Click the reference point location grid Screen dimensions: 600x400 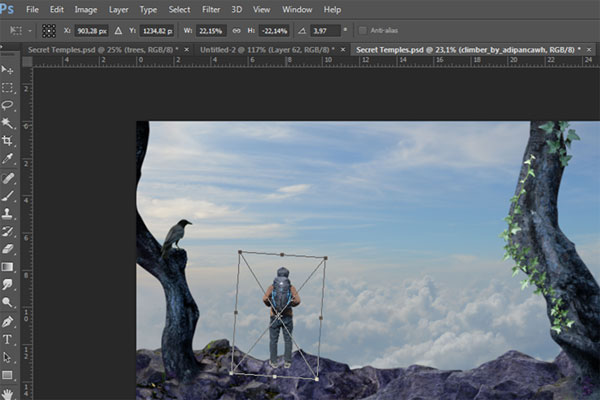[x=48, y=31]
